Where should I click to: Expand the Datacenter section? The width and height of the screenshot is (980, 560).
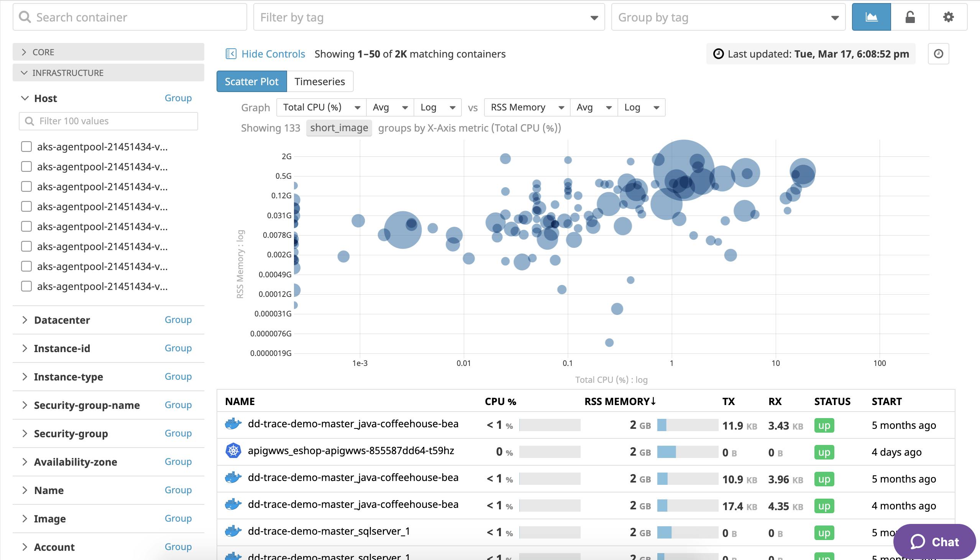62,320
